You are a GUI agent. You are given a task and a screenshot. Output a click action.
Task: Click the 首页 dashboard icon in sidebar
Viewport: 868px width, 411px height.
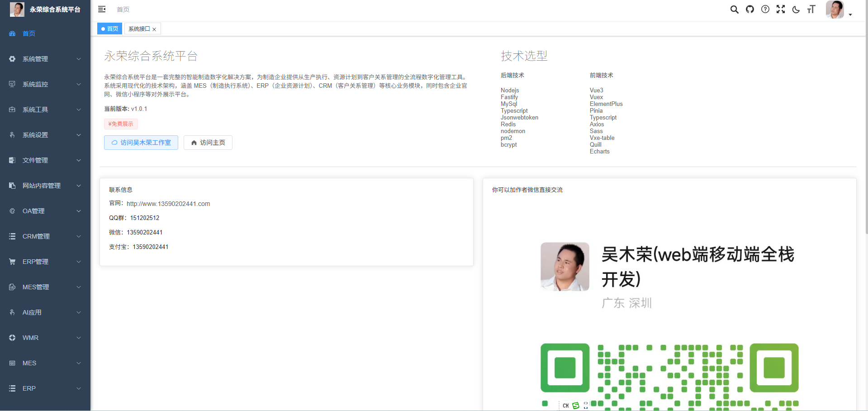[12, 33]
